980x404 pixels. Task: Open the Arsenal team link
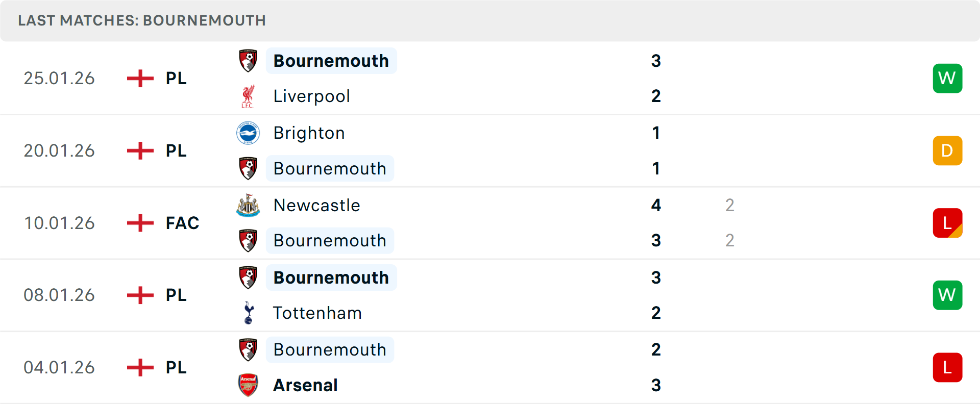305,385
